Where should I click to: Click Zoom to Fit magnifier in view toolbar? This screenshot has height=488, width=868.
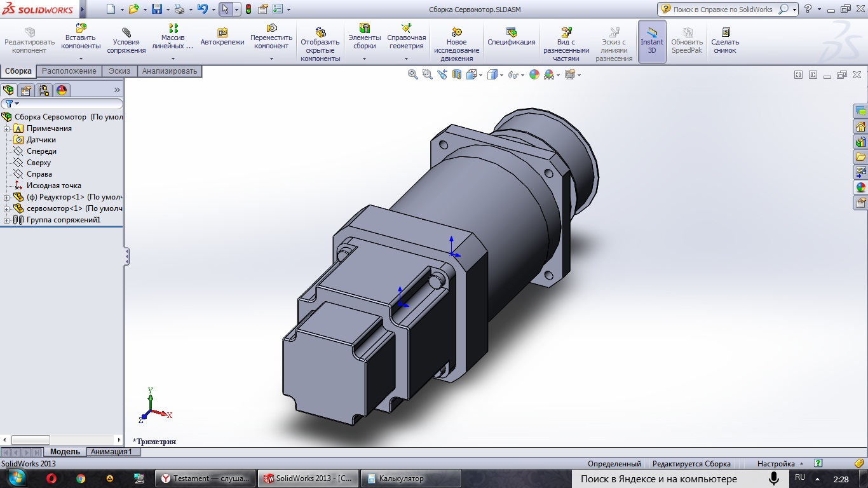coord(413,74)
